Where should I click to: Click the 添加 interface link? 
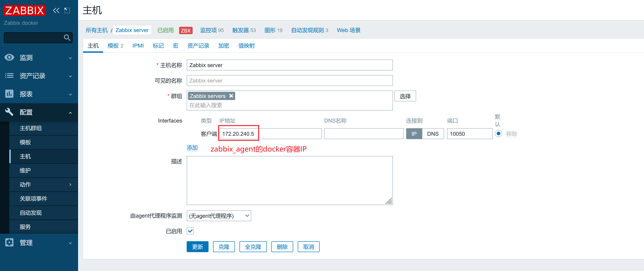[x=192, y=148]
